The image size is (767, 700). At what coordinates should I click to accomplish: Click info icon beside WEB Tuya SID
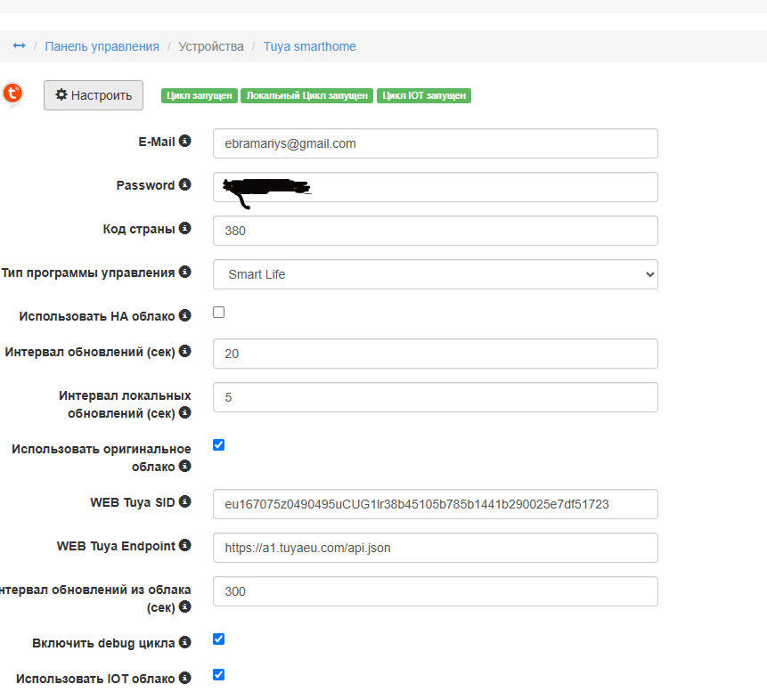coord(184,502)
